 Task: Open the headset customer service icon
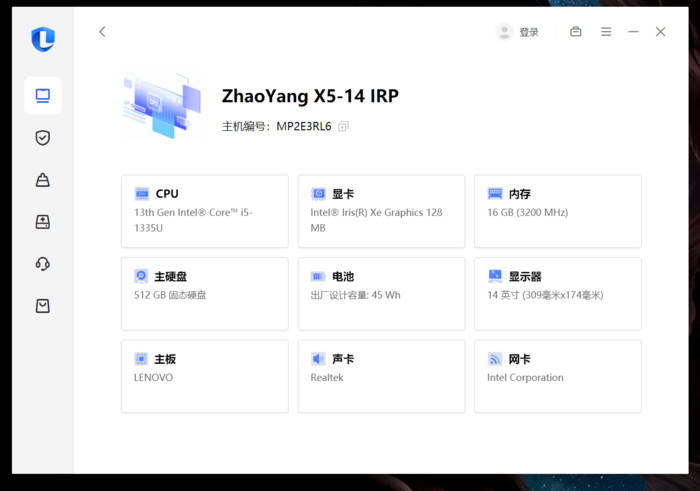(43, 264)
